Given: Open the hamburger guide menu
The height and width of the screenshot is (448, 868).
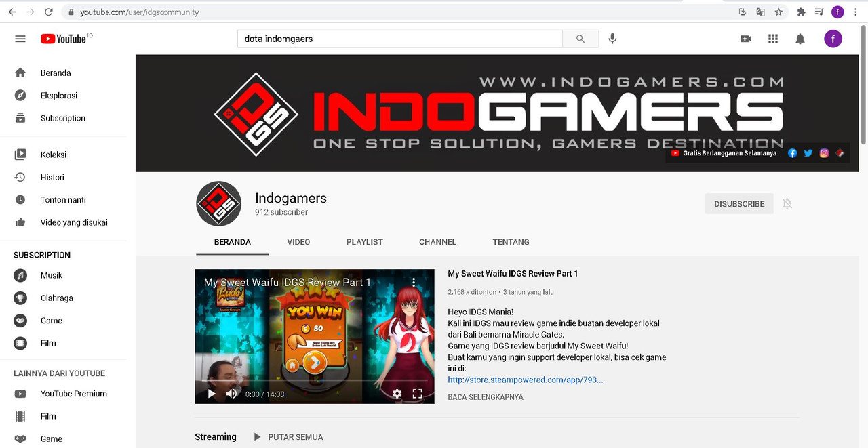Looking at the screenshot, I should 20,39.
